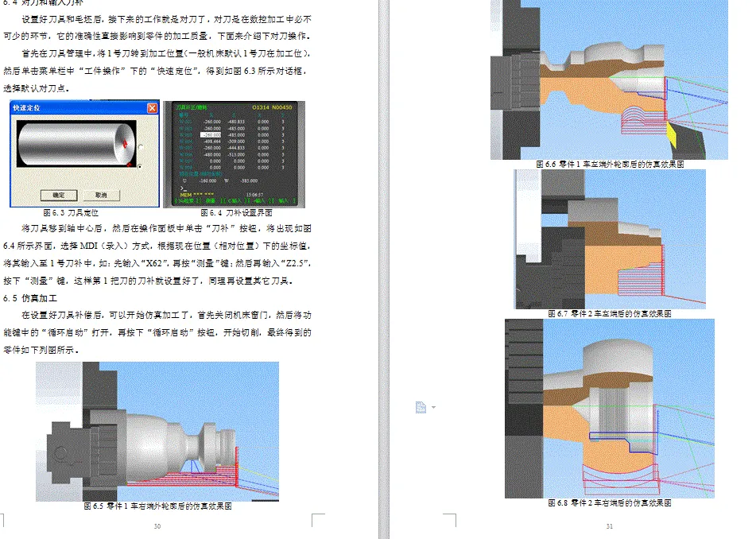The width and height of the screenshot is (756, 539).
Task: Click the red arrow marker on the cylinder face
Action: pyautogui.click(x=125, y=144)
